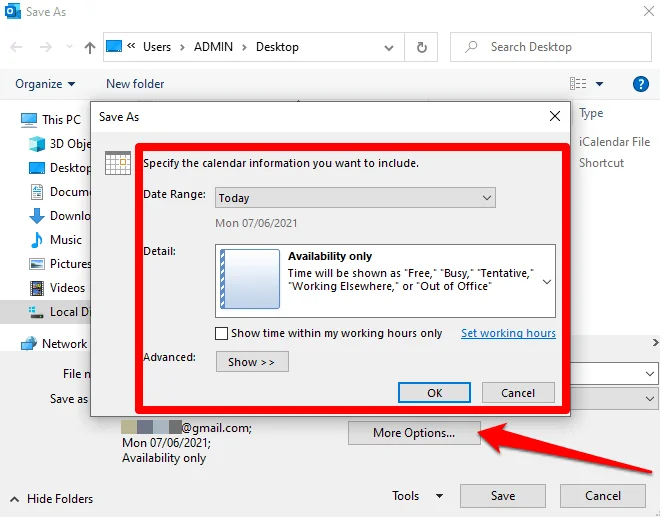Expand the address bar history dropdown
The image size is (660, 517).
coord(389,48)
